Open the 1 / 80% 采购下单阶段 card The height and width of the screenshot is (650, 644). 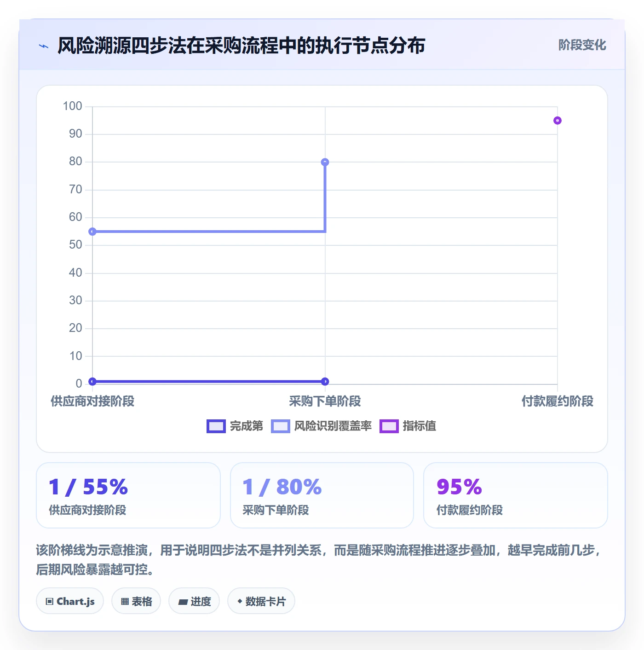pyautogui.click(x=322, y=495)
